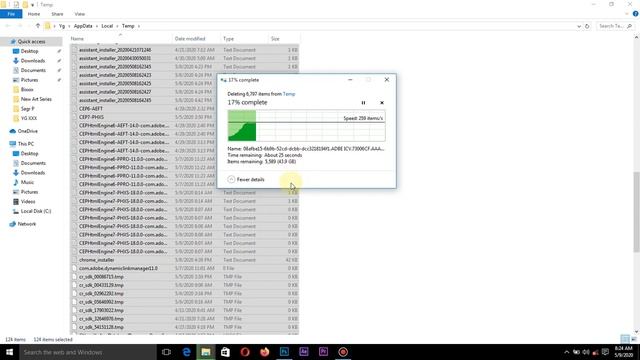The image size is (640, 360).
Task: Launch Opera browser from taskbar
Action: (x=245, y=352)
